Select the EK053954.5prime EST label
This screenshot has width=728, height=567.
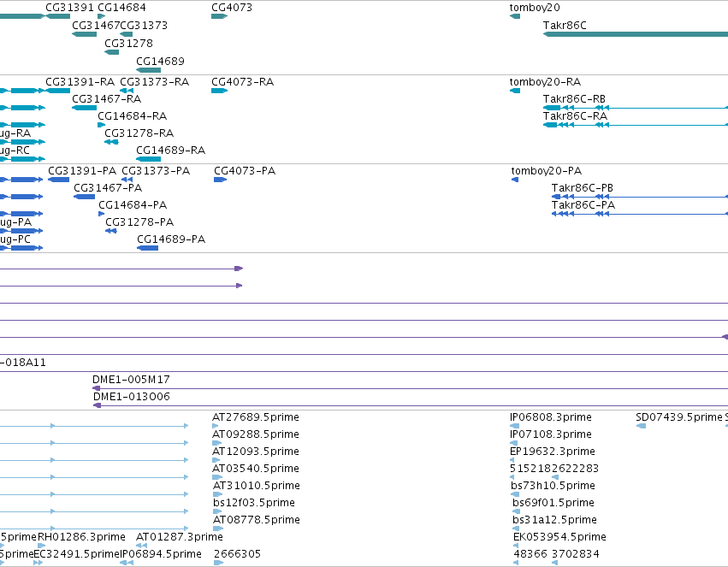click(560, 537)
